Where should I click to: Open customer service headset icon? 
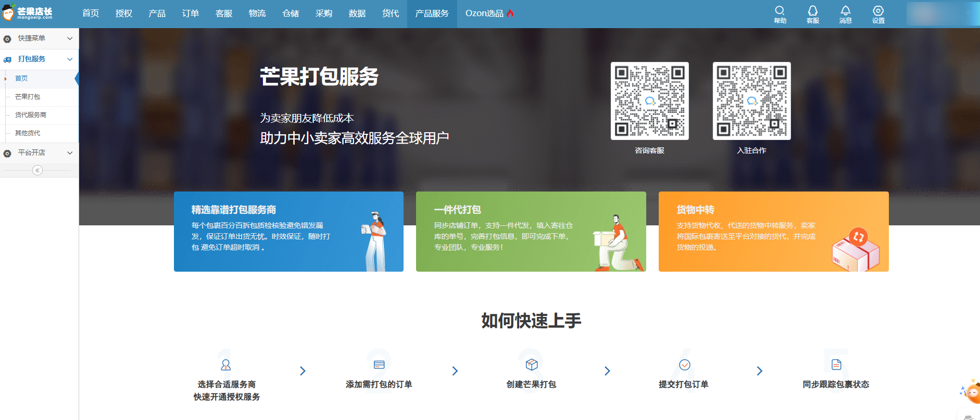pyautogui.click(x=812, y=11)
